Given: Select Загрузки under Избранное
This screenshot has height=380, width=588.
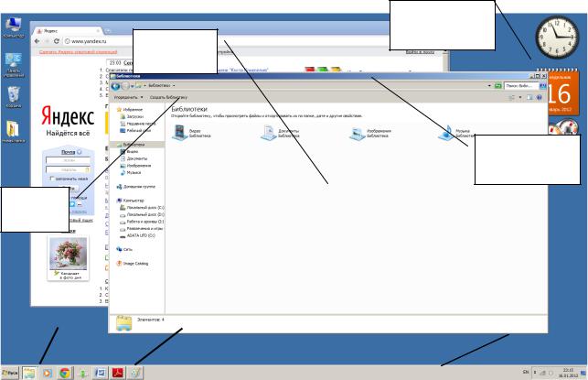Looking at the screenshot, I should pyautogui.click(x=132, y=116).
